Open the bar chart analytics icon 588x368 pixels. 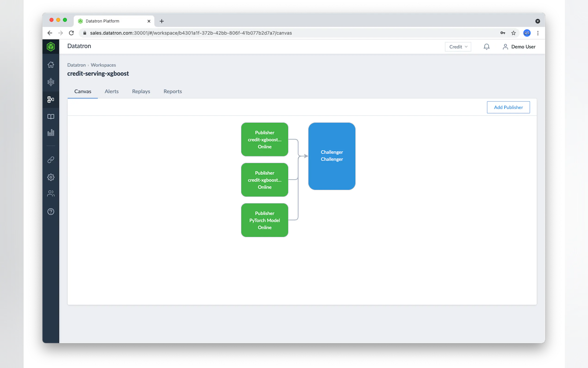[x=50, y=133]
